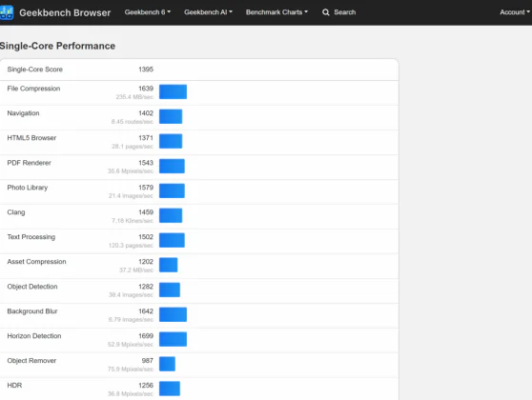Click the magnifying glass search icon

(x=326, y=12)
